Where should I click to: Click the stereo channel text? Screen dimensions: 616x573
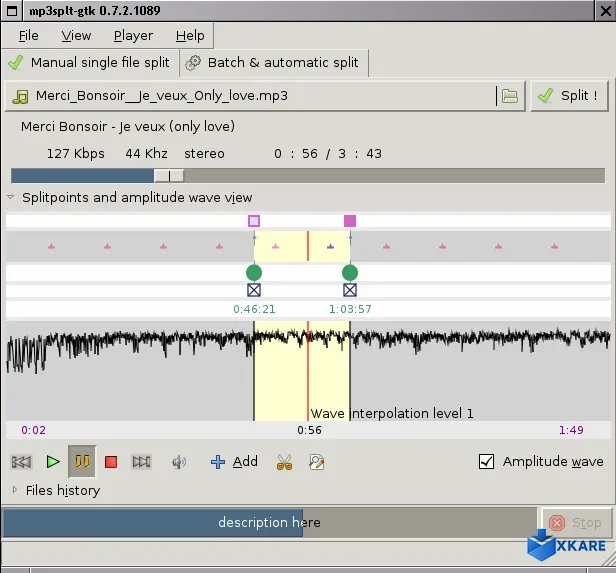[204, 154]
